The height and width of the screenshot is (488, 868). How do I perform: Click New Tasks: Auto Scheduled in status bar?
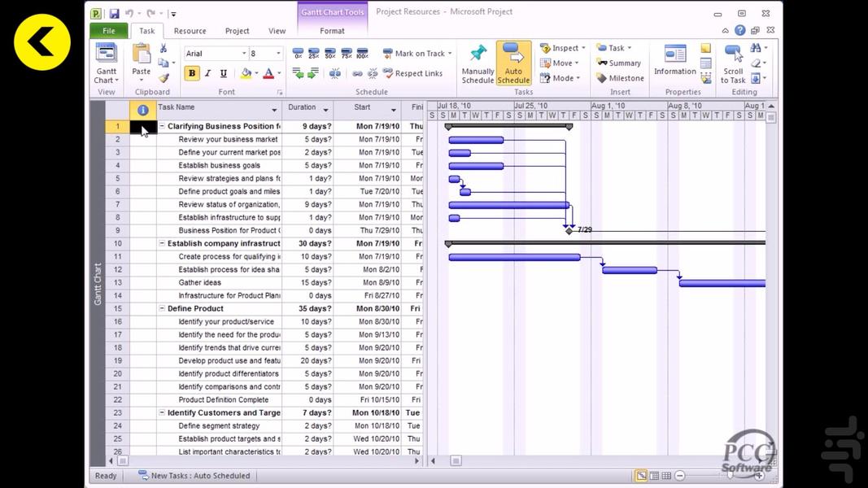pyautogui.click(x=194, y=476)
